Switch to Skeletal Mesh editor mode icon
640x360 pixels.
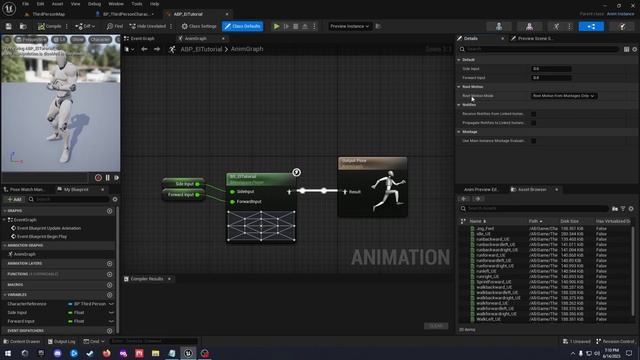pyautogui.click(x=529, y=27)
